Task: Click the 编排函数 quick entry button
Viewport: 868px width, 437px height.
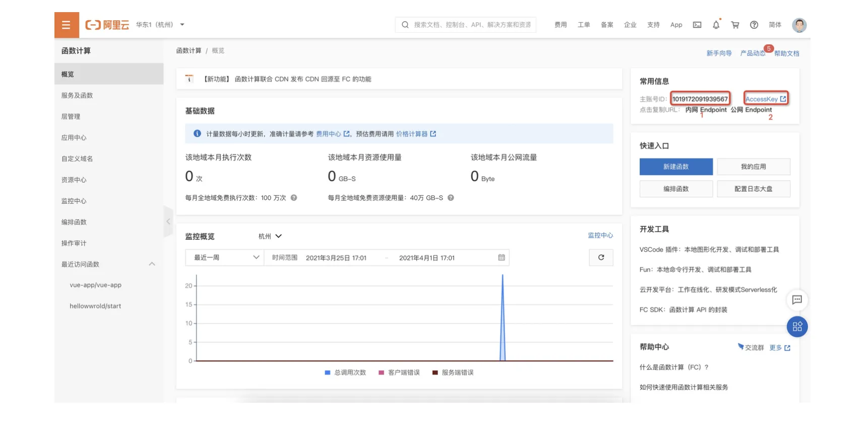Action: click(676, 189)
